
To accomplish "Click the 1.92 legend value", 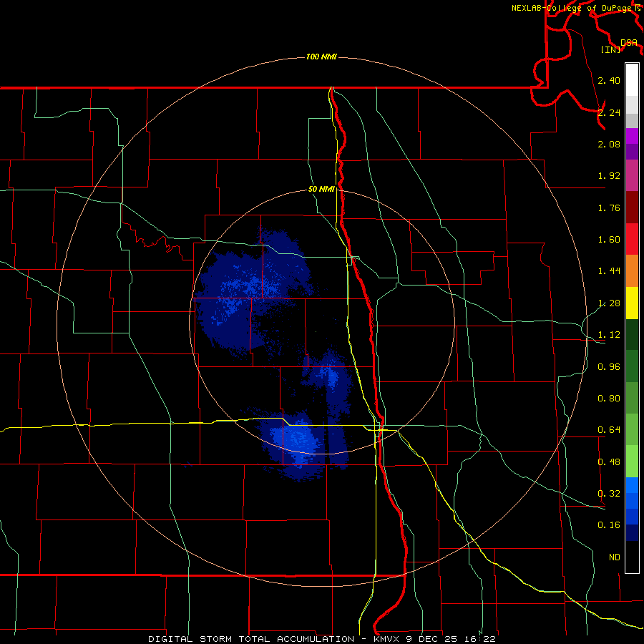I will [609, 176].
